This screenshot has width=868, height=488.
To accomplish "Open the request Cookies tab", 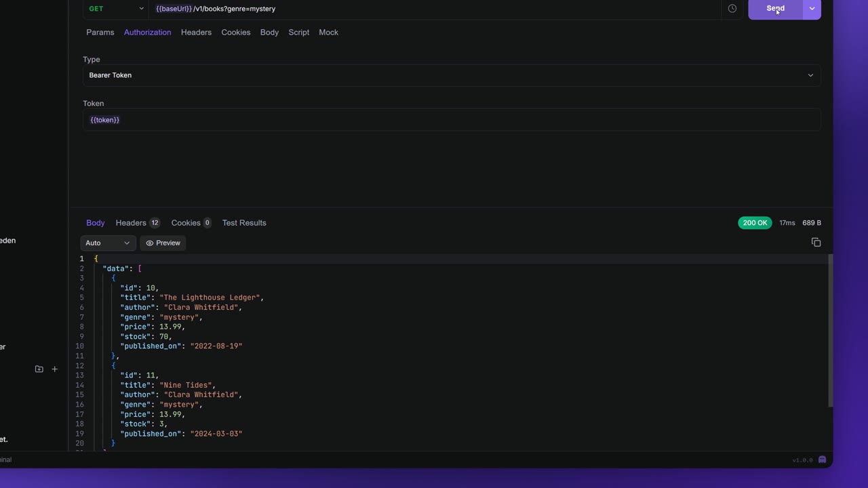I will click(x=236, y=33).
